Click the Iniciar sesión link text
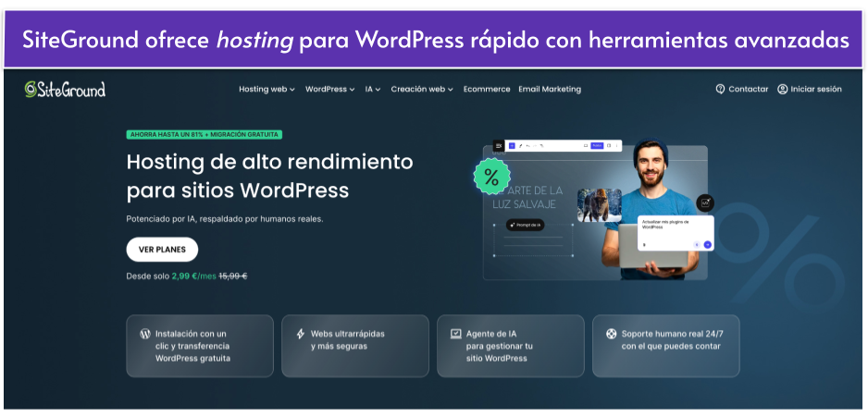This screenshot has width=868, height=417. 816,89
